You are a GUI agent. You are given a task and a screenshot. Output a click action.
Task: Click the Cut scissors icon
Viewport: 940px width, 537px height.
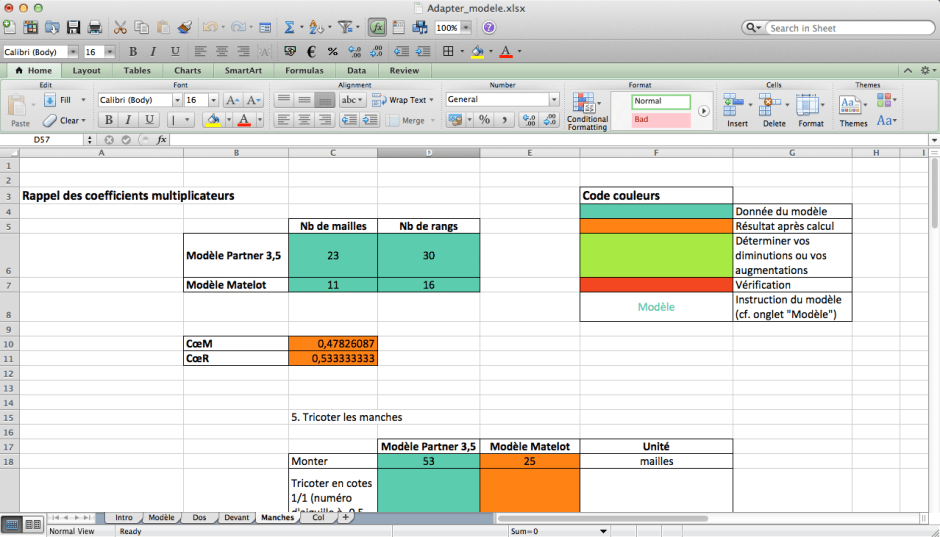click(120, 28)
